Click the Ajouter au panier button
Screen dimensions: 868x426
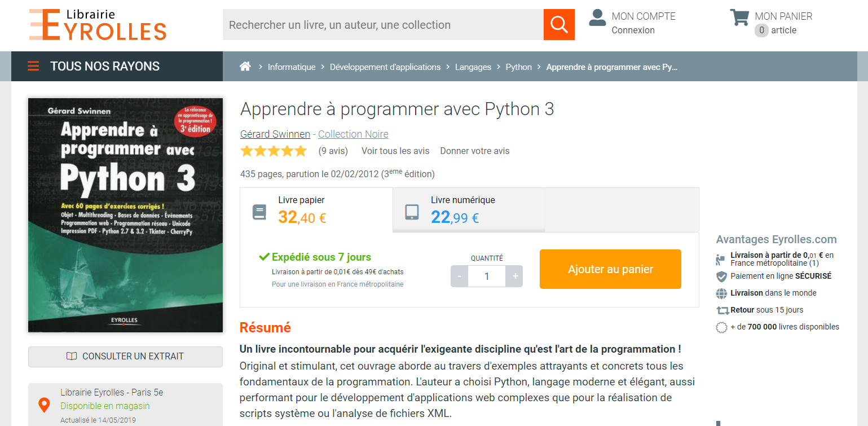click(x=610, y=269)
